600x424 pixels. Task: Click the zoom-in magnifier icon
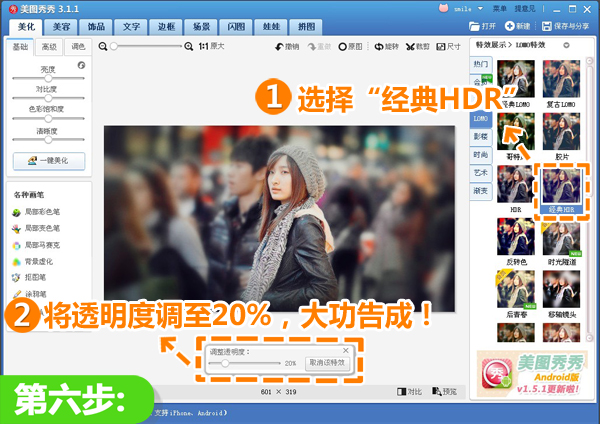(189, 46)
